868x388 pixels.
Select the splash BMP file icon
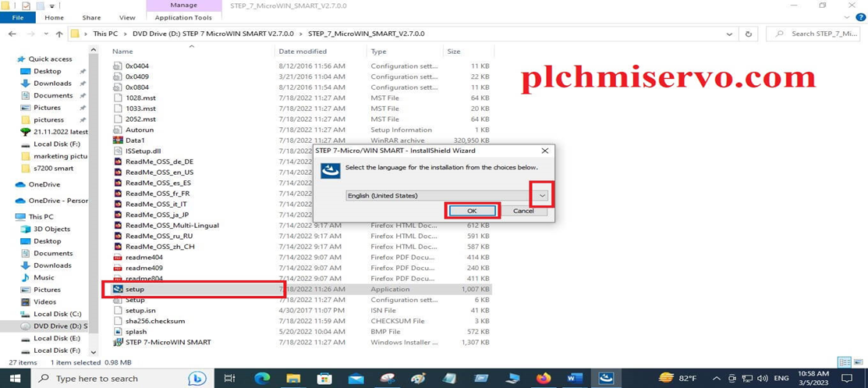pos(117,332)
